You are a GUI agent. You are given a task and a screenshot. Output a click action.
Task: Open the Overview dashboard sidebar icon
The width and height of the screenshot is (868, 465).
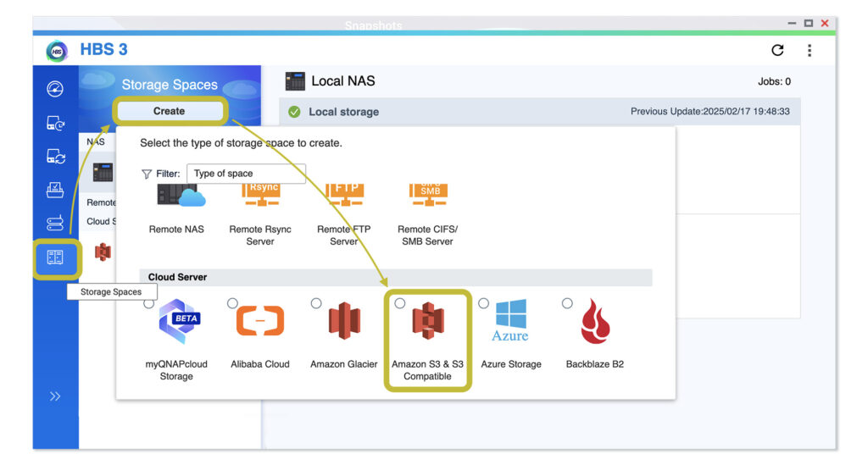coord(56,88)
